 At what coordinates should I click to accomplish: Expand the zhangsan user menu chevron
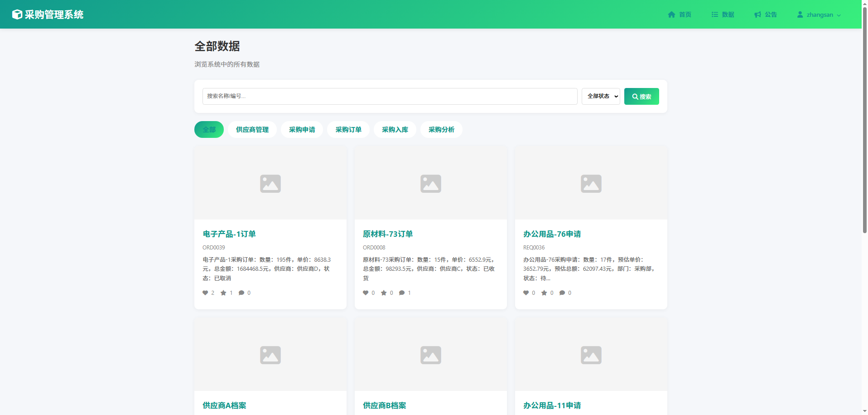[x=839, y=15]
